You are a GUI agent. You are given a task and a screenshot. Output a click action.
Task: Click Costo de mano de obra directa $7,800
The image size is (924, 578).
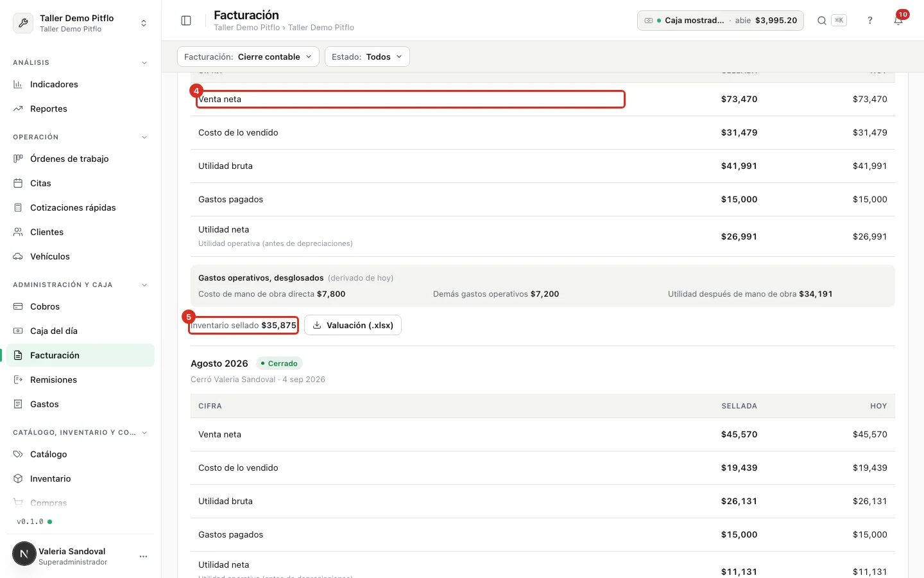[272, 294]
